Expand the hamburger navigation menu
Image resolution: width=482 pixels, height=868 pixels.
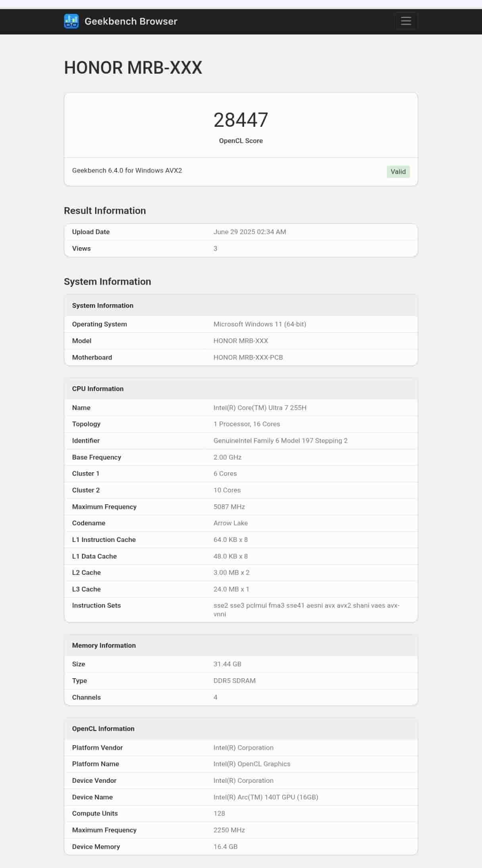406,21
